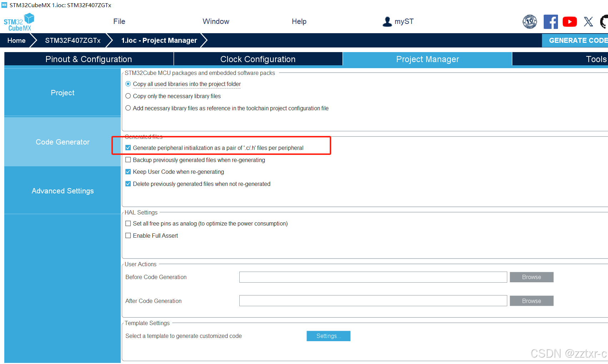Go to Home breadcrumb
The width and height of the screenshot is (608, 364).
click(16, 40)
